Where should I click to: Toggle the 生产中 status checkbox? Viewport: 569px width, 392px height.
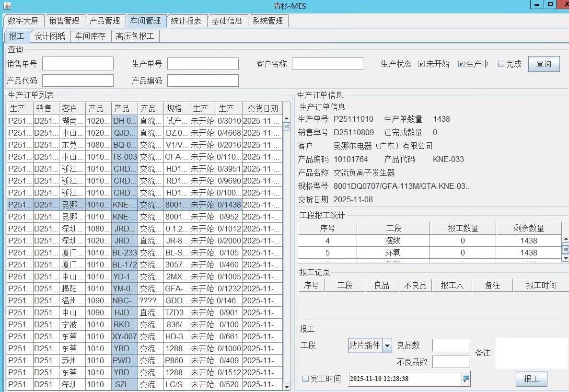click(461, 64)
